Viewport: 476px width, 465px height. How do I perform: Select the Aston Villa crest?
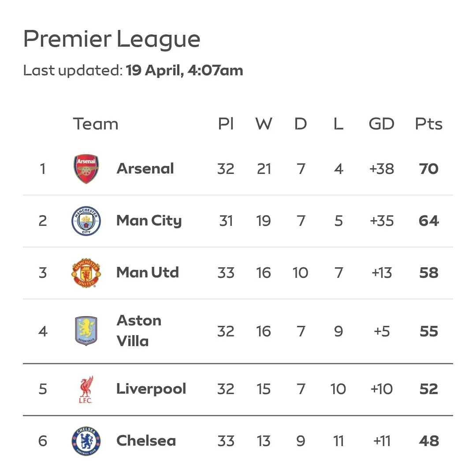point(86,331)
